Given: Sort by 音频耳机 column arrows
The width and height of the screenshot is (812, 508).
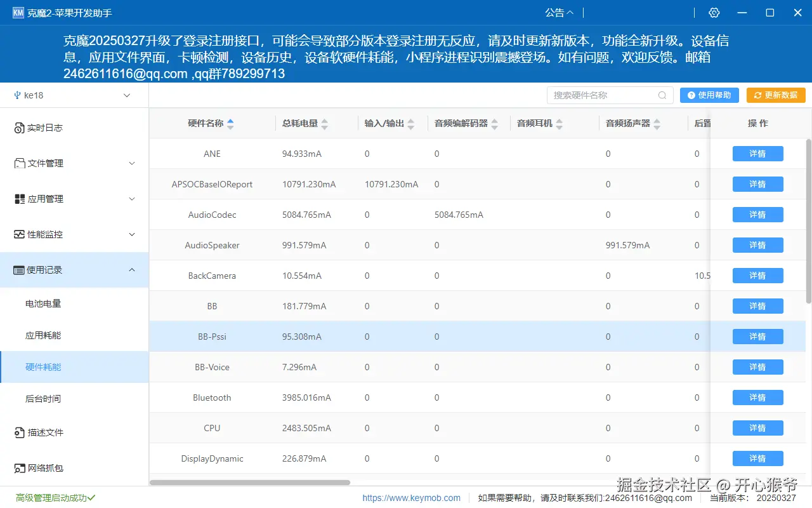Looking at the screenshot, I should click(559, 124).
